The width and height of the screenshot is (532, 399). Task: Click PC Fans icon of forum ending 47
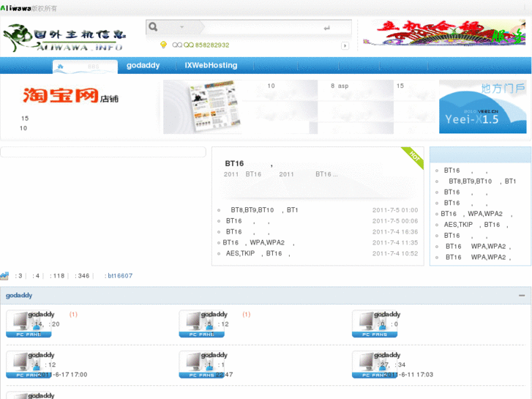201,365
